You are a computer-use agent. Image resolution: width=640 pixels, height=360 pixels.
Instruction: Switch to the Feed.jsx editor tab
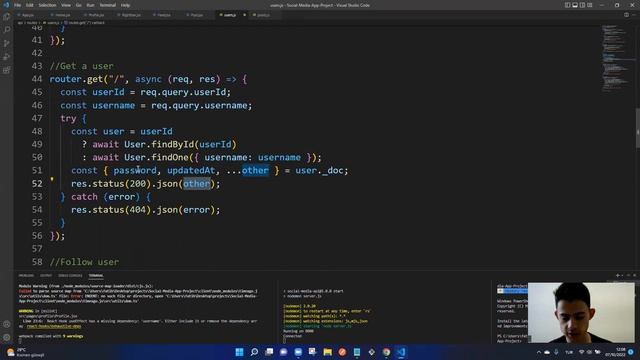[163, 15]
